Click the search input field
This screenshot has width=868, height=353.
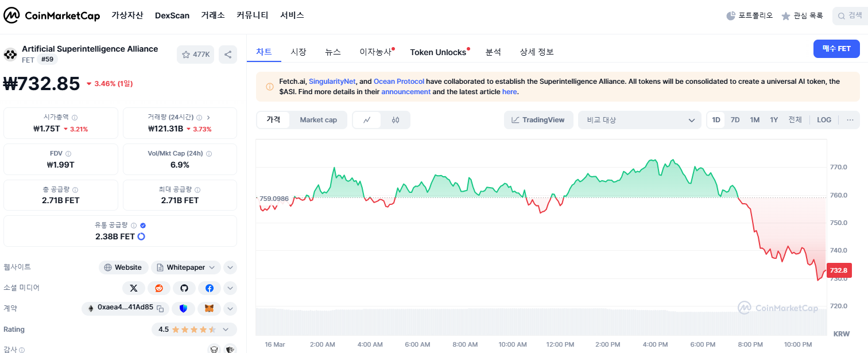[850, 15]
